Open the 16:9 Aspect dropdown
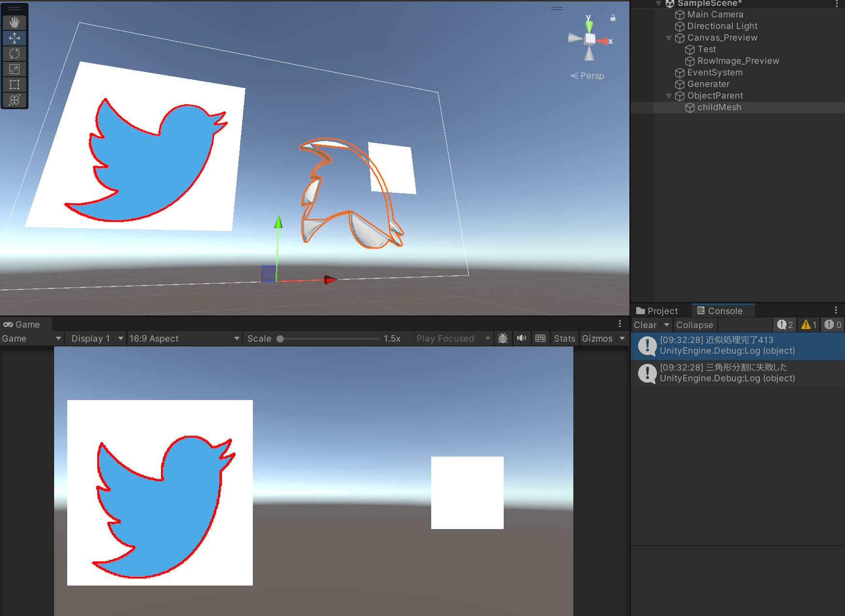 tap(185, 338)
